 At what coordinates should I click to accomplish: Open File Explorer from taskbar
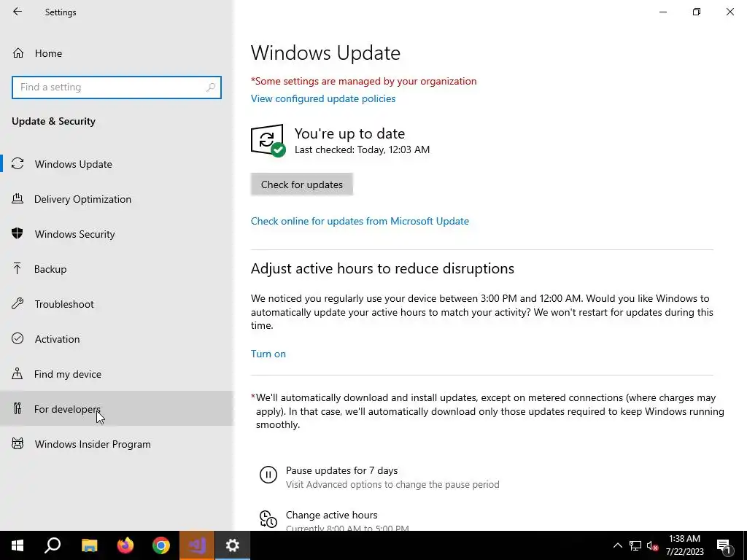(89, 545)
